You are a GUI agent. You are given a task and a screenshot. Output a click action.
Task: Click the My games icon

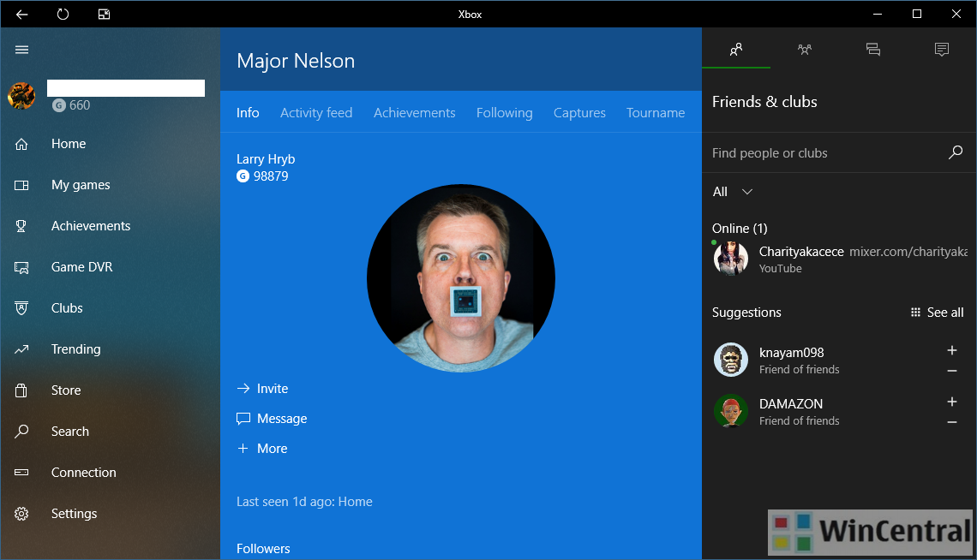click(21, 186)
